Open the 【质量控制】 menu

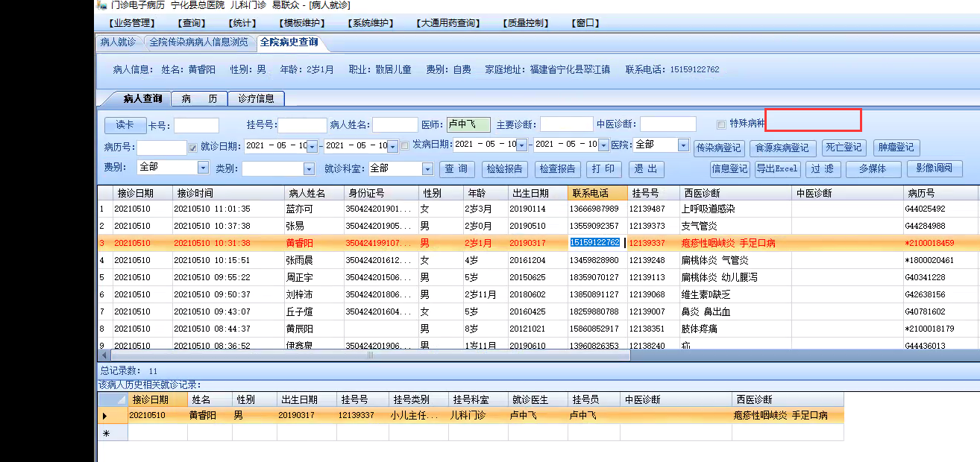click(526, 23)
